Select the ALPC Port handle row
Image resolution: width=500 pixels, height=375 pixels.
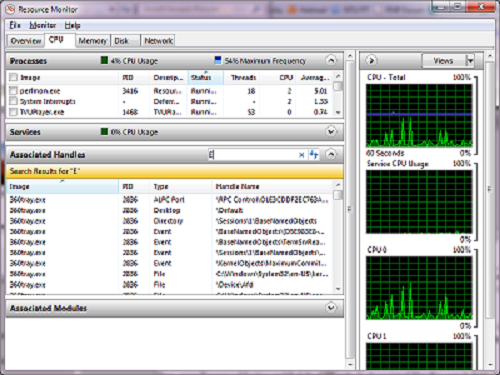pyautogui.click(x=170, y=200)
